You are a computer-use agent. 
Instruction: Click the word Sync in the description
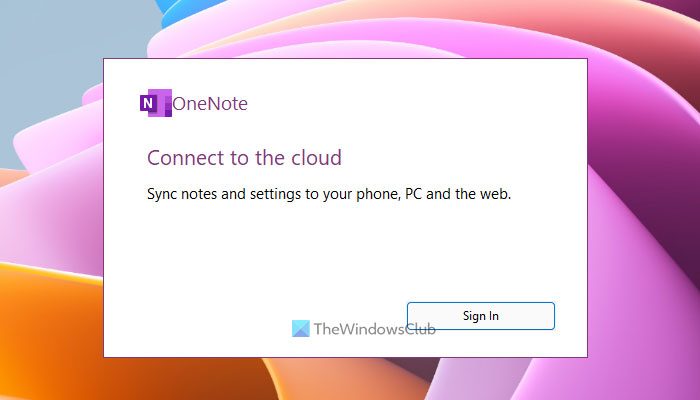[162, 194]
